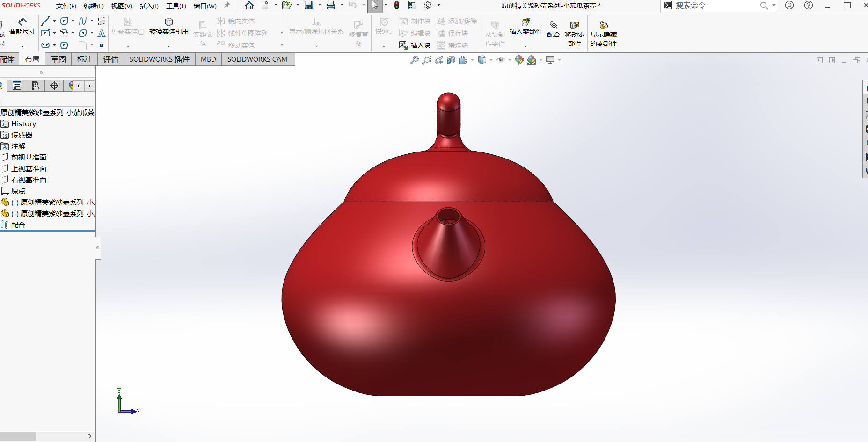Pick the Line sketch tool
Screen dimensions: 868x442
pyautogui.click(x=45, y=21)
